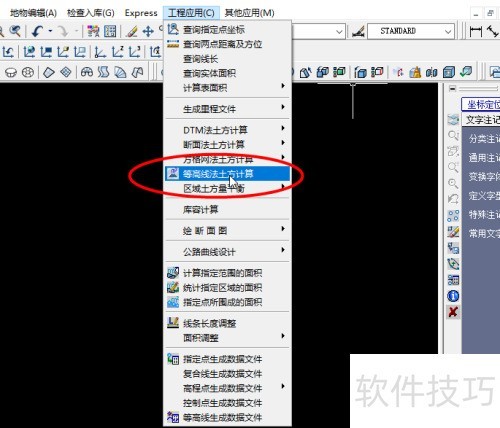Choose 线条长度调整 menu item
Image resolution: width=500 pixels, height=428 pixels.
click(x=228, y=323)
